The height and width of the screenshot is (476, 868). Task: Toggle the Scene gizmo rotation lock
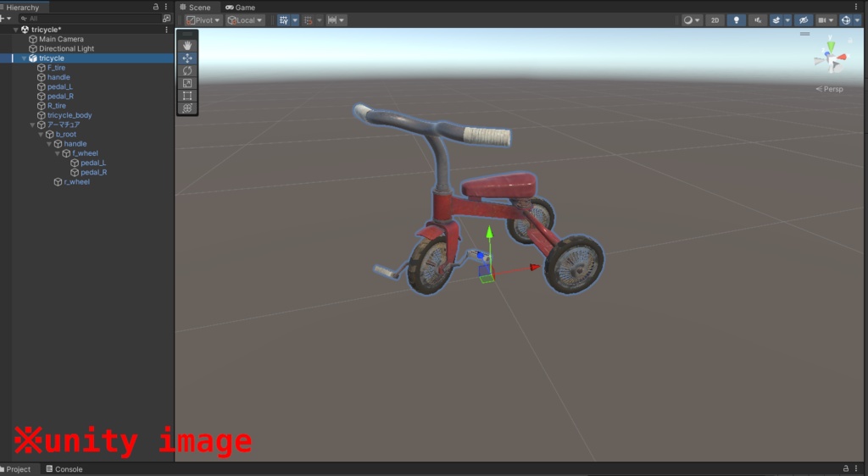pos(851,41)
